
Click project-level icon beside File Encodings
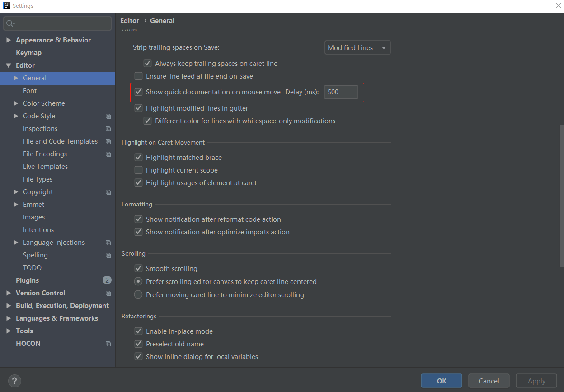[108, 154]
